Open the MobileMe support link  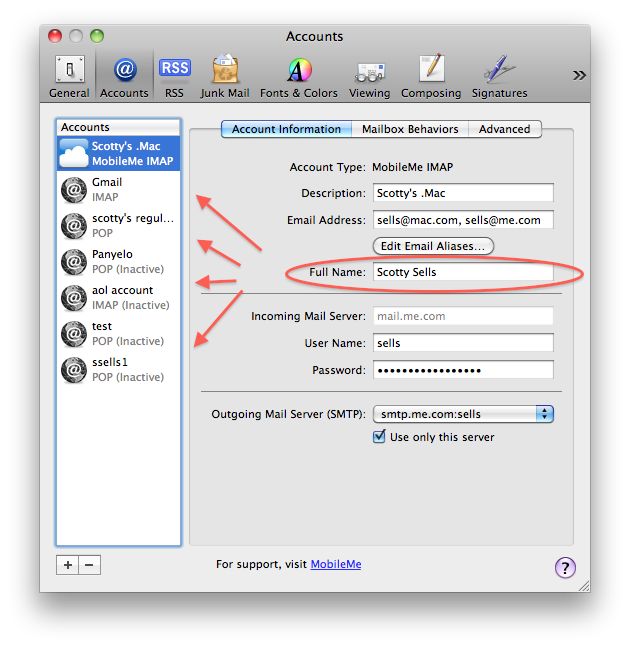(x=335, y=564)
